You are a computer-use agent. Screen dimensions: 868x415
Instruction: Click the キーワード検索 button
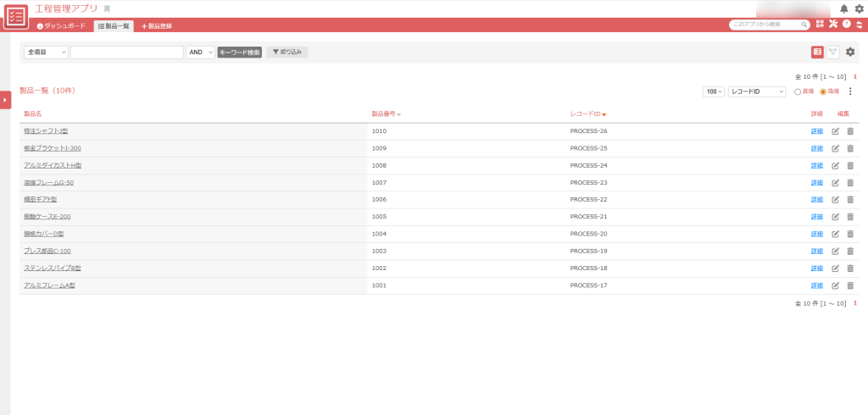click(x=239, y=53)
